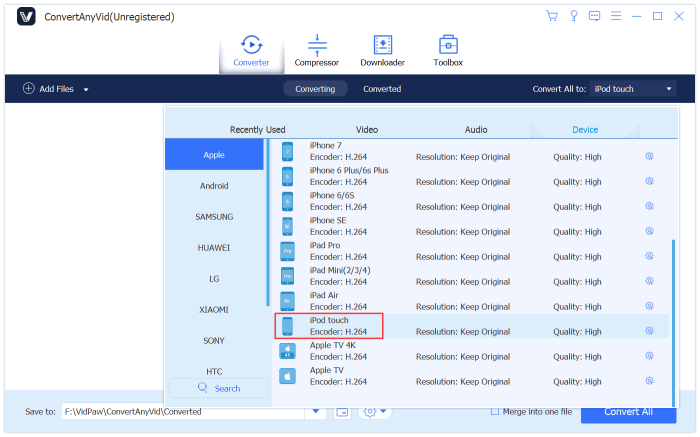This screenshot has height=437, width=700.
Task: Click the Save to path field
Action: point(183,412)
